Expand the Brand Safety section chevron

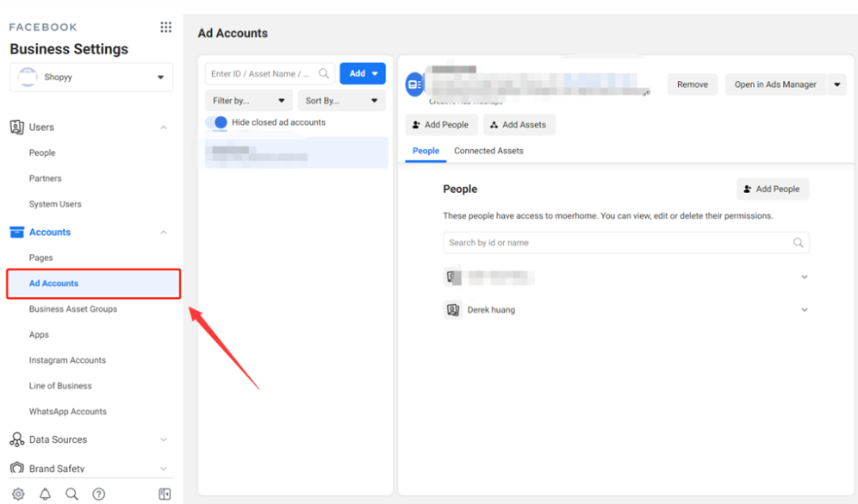(x=164, y=469)
